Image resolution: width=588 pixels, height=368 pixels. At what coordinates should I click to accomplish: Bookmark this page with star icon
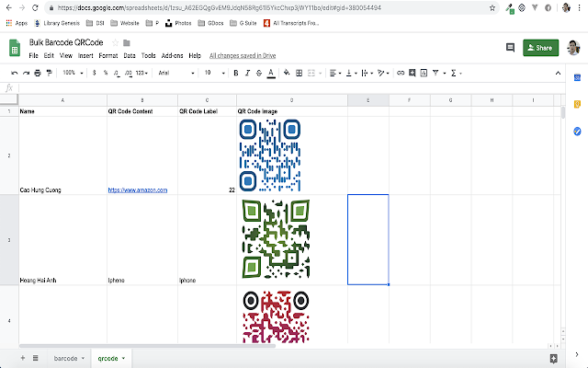click(492, 8)
